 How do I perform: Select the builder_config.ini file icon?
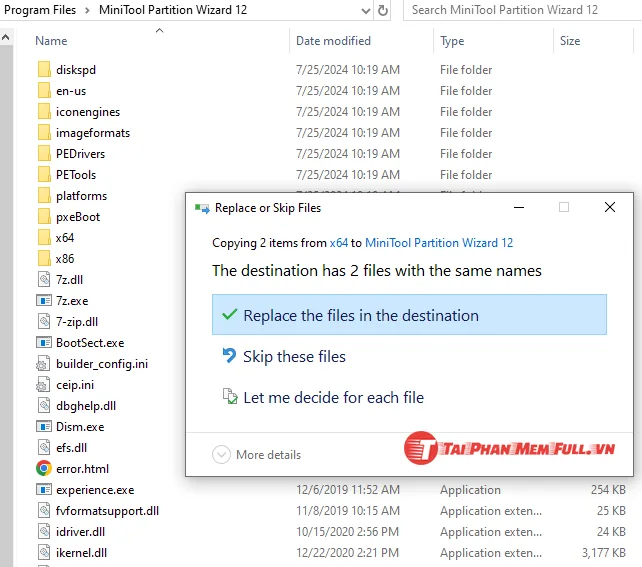(43, 364)
